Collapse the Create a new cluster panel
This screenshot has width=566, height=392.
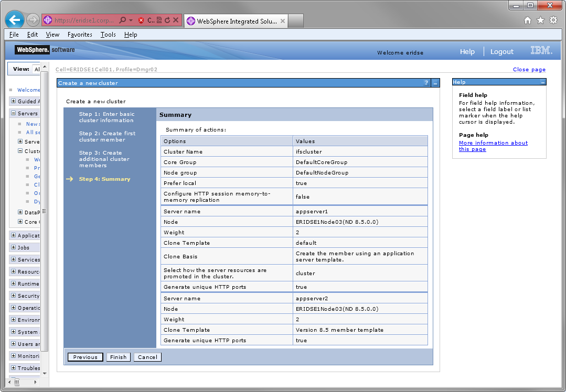tap(435, 83)
